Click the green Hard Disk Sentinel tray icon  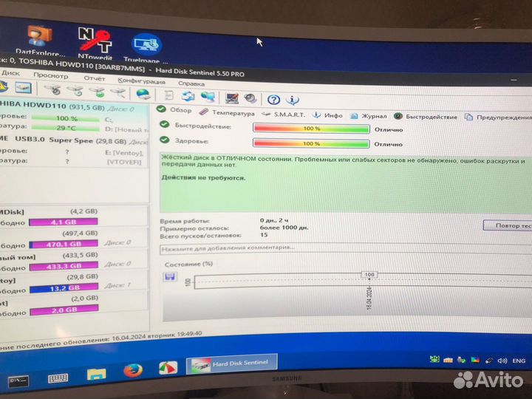pos(434,359)
